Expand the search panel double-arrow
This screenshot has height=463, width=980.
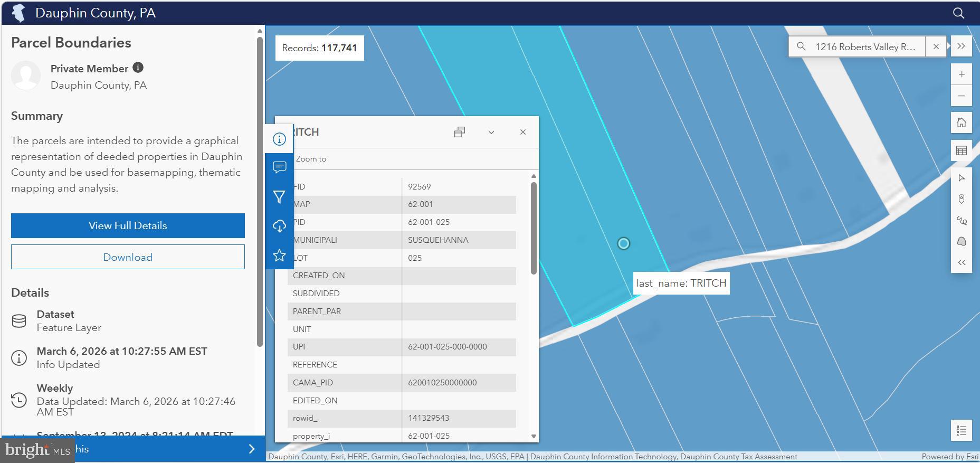point(961,46)
